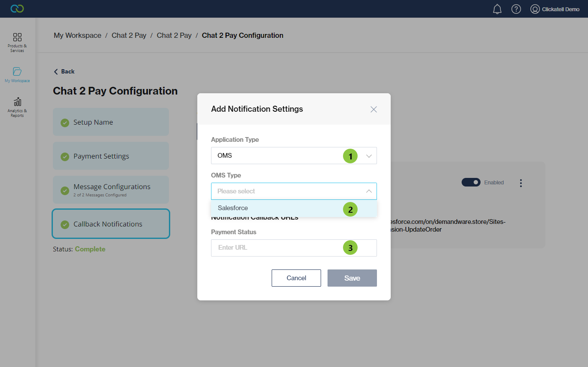Collapse the OMS Type dropdown

pos(368,191)
